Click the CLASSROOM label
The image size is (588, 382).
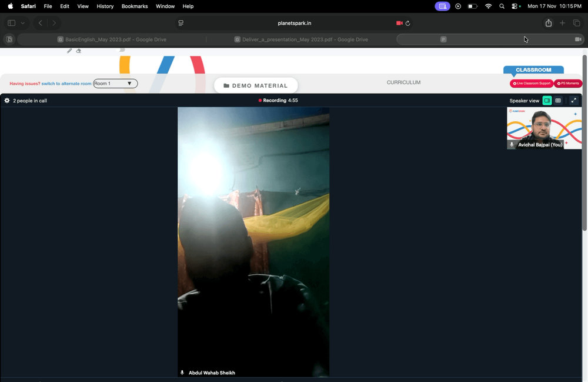[x=533, y=70]
